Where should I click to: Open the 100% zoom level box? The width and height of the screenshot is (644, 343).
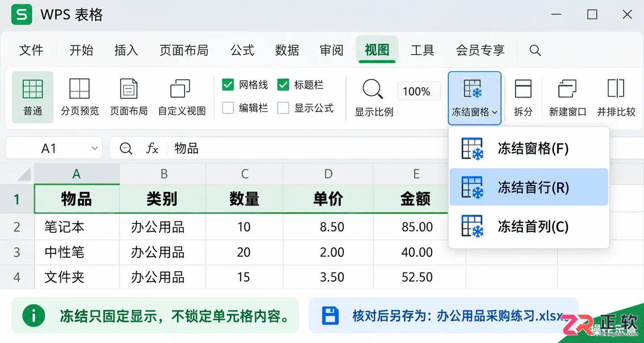[x=419, y=92]
